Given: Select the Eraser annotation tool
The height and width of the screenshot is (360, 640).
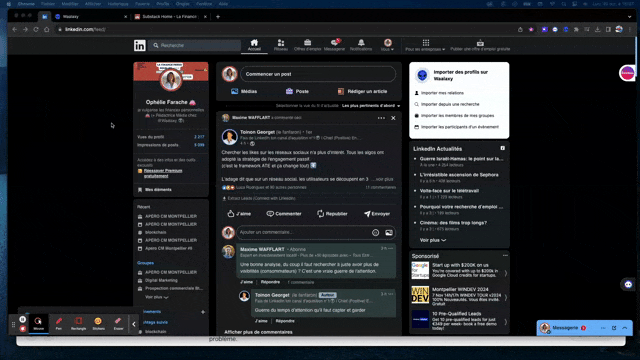Looking at the screenshot, I should pyautogui.click(x=118, y=324).
